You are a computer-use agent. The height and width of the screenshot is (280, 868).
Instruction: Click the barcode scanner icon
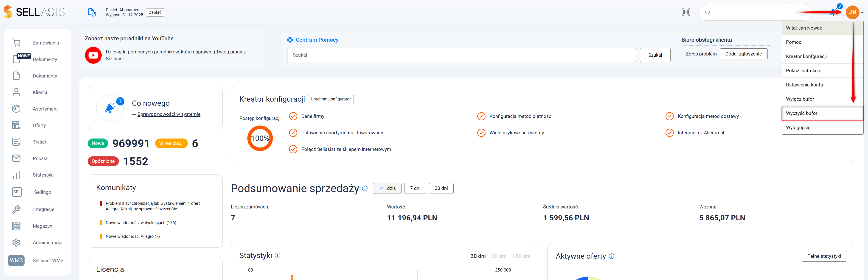686,12
